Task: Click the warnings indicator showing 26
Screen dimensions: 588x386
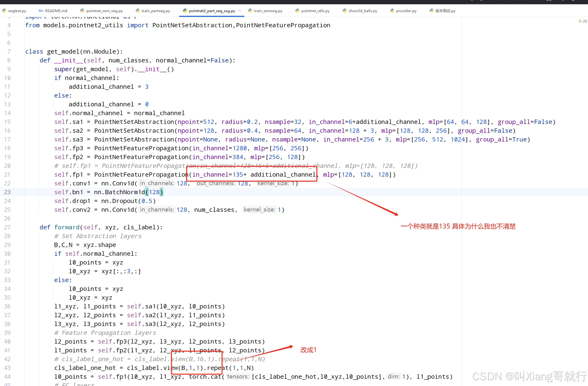Action: 583,21
